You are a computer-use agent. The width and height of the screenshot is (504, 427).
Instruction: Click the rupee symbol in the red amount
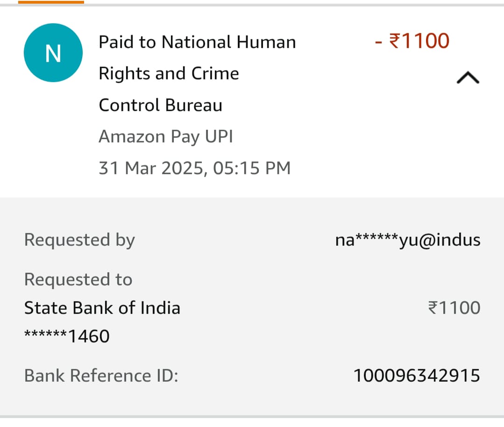[394, 41]
